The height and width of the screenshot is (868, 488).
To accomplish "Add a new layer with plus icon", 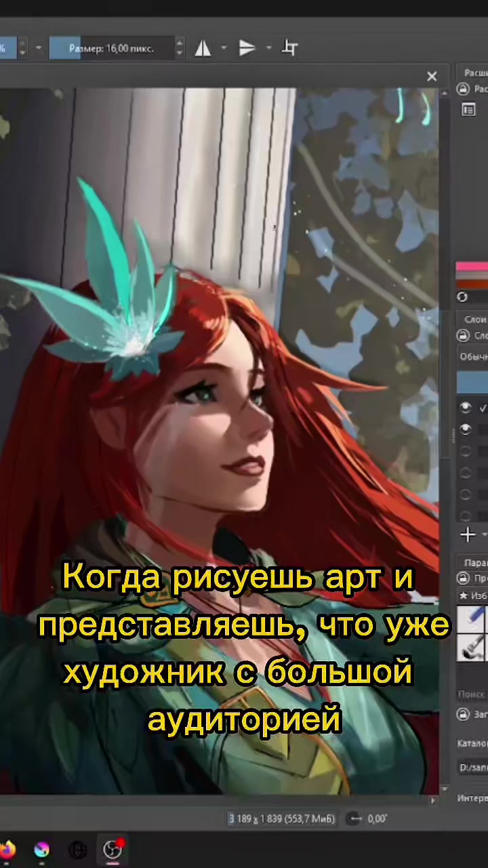I will (467, 536).
